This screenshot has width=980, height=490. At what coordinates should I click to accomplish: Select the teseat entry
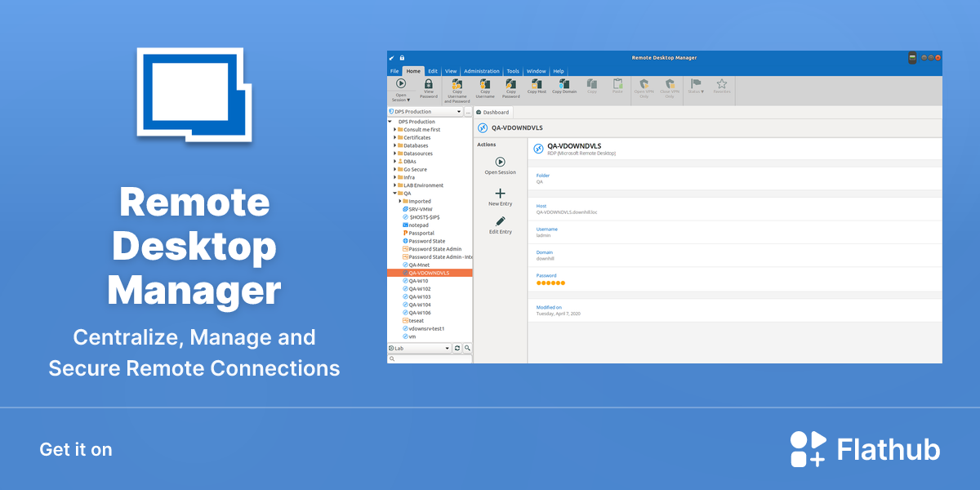[x=413, y=320]
